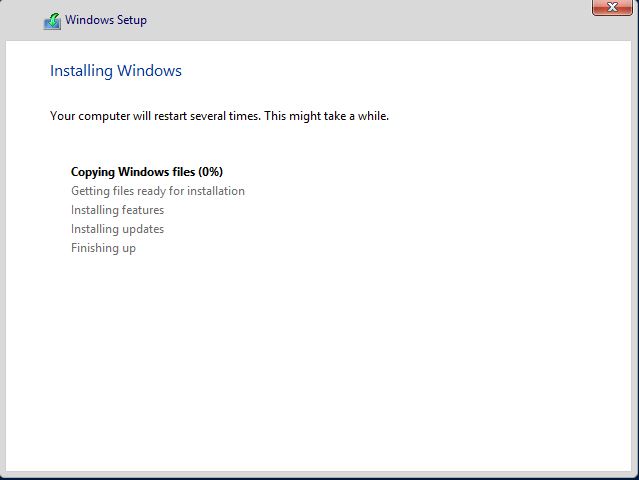Image resolution: width=639 pixels, height=480 pixels.
Task: Click "Your computer will restart several times" message
Action: click(x=219, y=116)
